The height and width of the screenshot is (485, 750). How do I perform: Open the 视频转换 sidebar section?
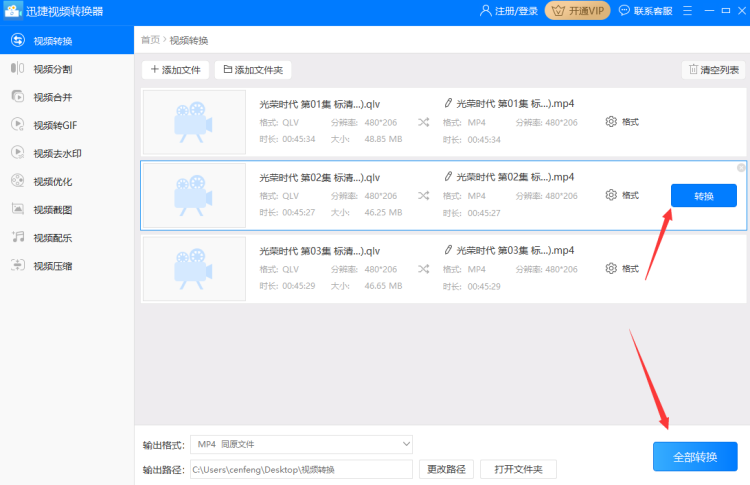pos(66,41)
